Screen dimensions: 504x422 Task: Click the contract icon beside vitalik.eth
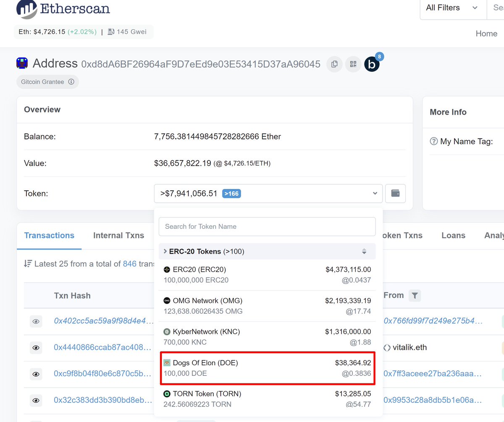[x=387, y=348]
